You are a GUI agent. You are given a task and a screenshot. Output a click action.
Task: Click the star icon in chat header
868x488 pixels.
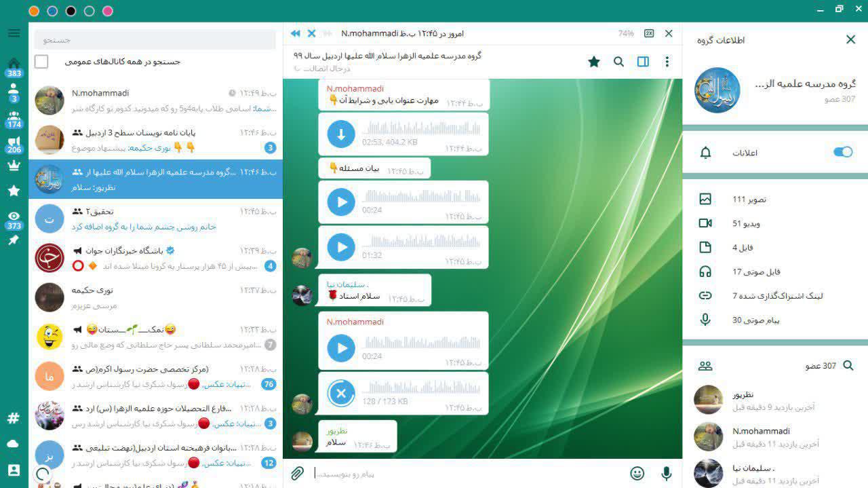coord(594,62)
